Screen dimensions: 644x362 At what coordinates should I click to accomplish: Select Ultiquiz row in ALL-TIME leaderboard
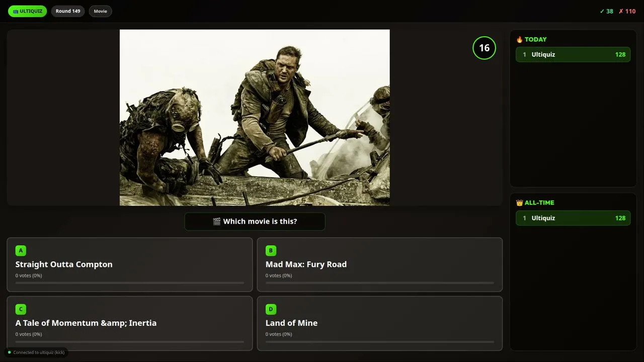(573, 218)
